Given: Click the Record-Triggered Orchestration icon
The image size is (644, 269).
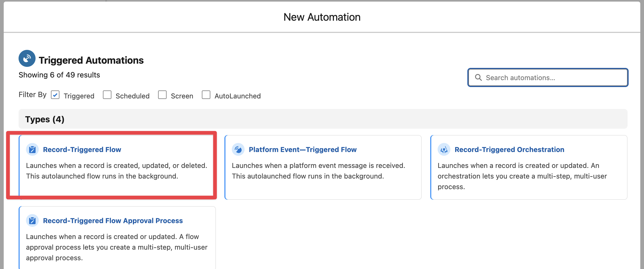Looking at the screenshot, I should [444, 150].
